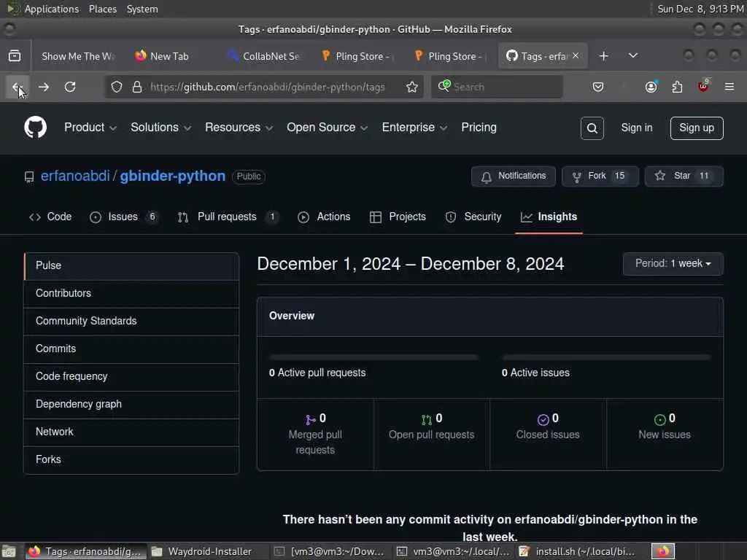
Task: Open the tracking protection shield icon
Action: click(117, 87)
